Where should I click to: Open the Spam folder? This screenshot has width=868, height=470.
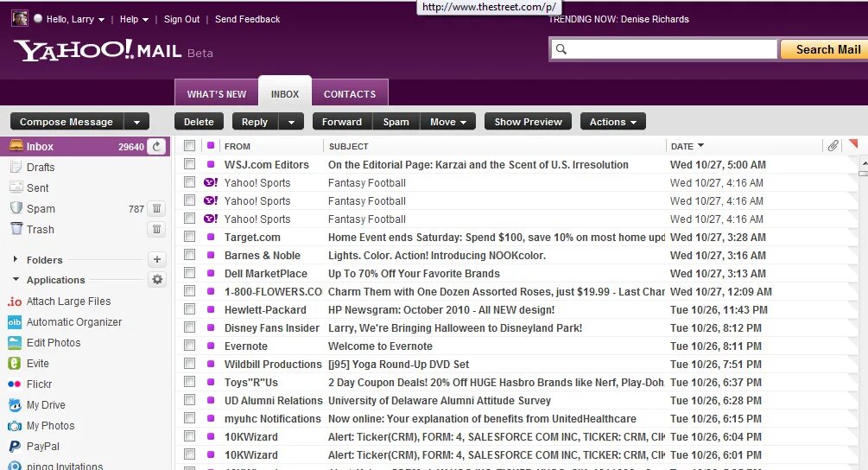[41, 209]
